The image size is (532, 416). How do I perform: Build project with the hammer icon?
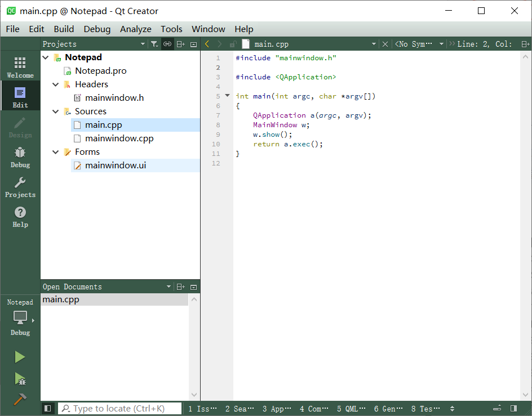20,399
